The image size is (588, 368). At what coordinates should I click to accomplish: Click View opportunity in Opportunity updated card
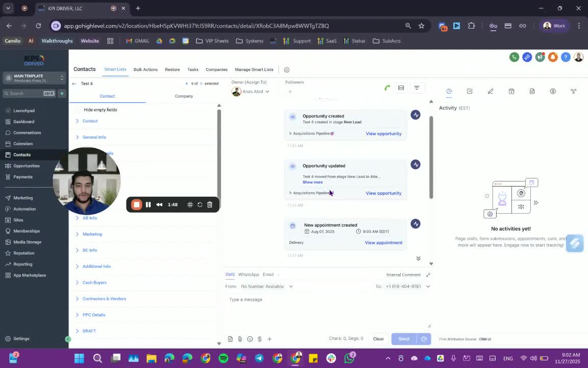point(383,193)
